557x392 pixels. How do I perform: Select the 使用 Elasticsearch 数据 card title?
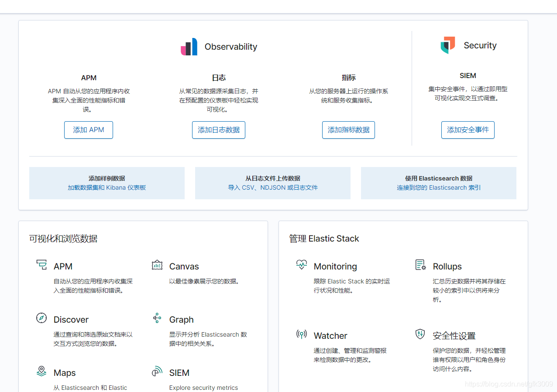[439, 178]
